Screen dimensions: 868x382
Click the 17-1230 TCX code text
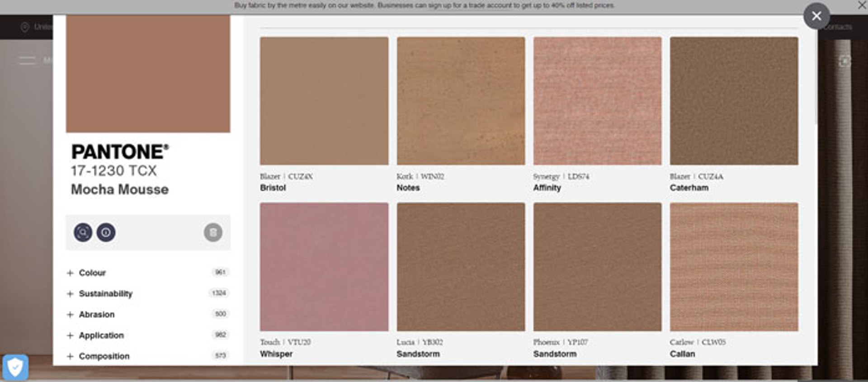tap(114, 171)
